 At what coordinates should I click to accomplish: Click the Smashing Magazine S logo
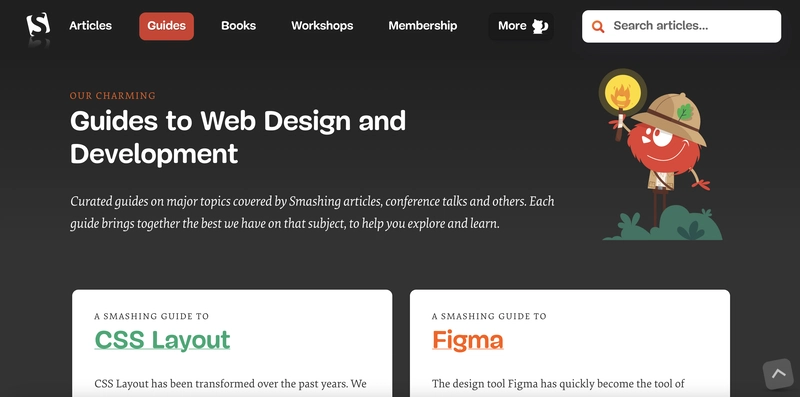click(38, 24)
